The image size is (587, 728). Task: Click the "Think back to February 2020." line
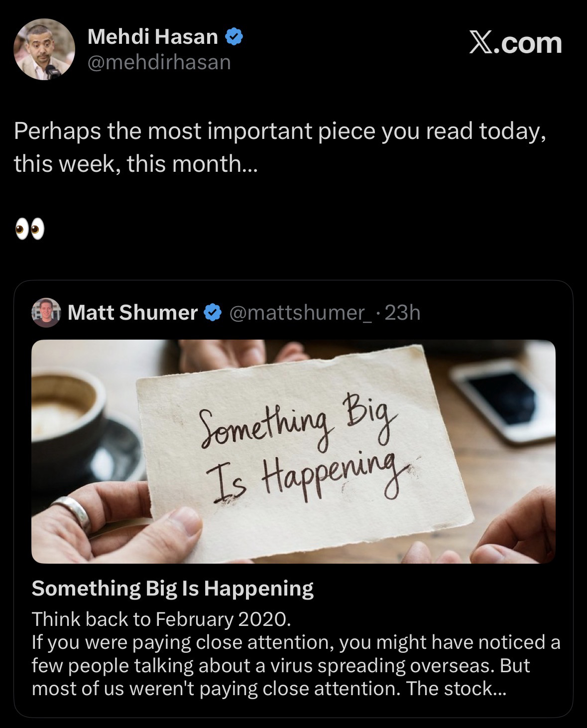pyautogui.click(x=160, y=619)
